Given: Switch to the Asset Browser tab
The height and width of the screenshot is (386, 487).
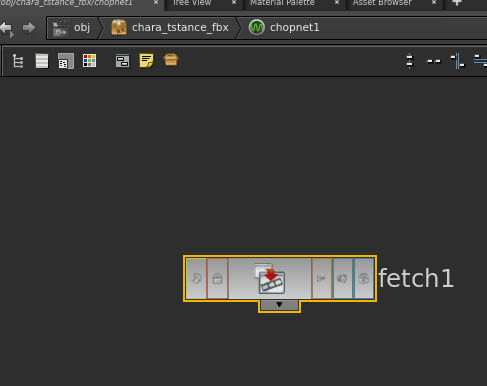Looking at the screenshot, I should 382,3.
